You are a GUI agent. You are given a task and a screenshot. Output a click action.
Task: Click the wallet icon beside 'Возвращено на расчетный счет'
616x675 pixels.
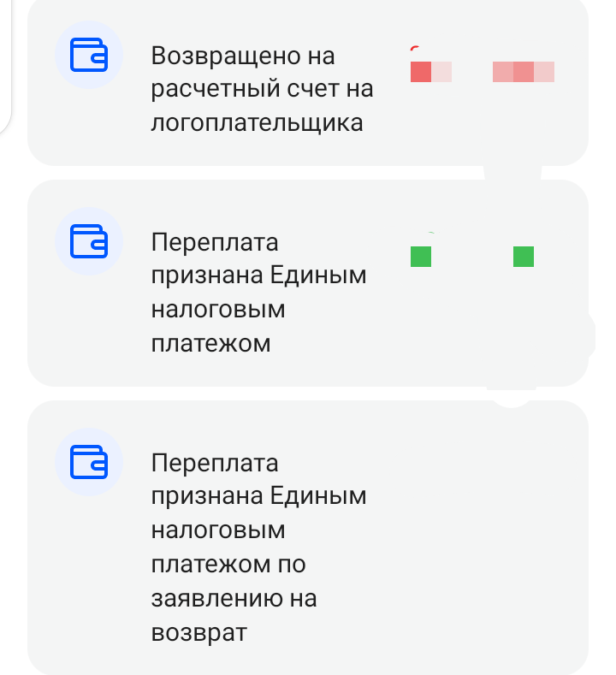(x=89, y=55)
